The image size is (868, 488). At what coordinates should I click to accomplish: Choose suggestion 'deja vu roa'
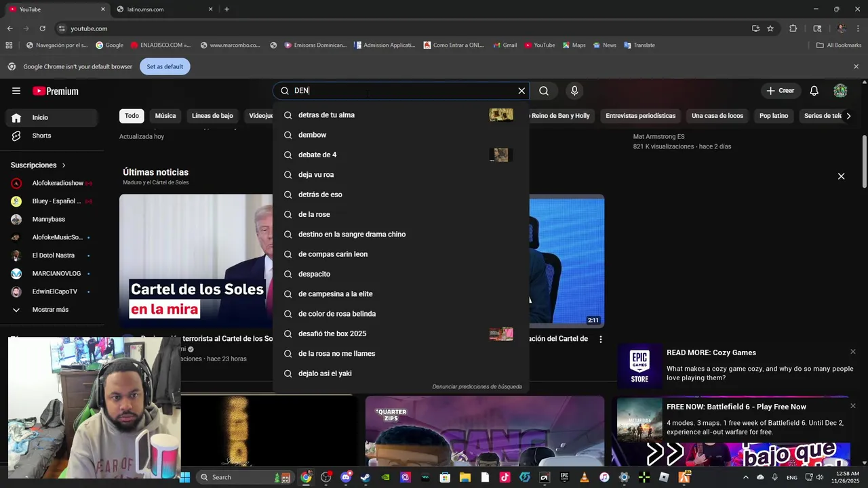click(401, 175)
